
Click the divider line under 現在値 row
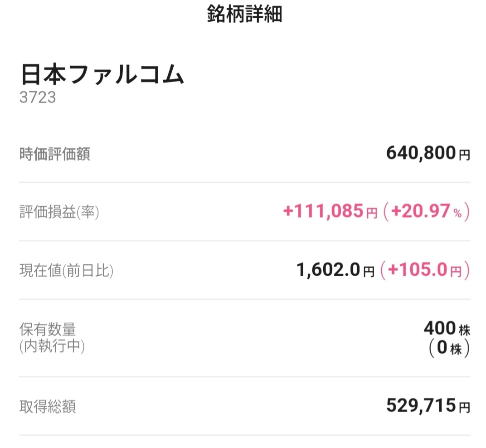244,299
